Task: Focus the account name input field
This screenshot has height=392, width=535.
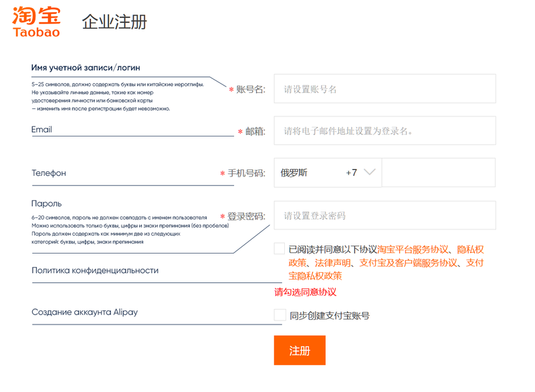Action: coord(385,89)
